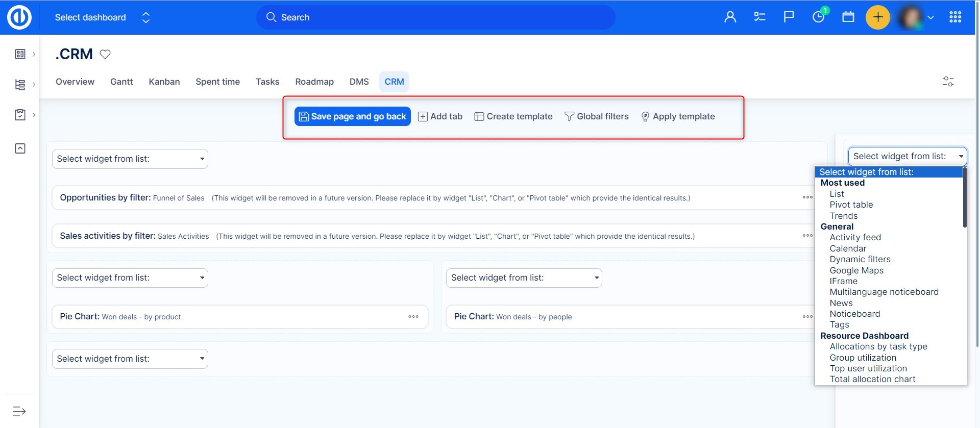The width and height of the screenshot is (980, 428).
Task: Click Save page and go back
Action: tap(352, 116)
